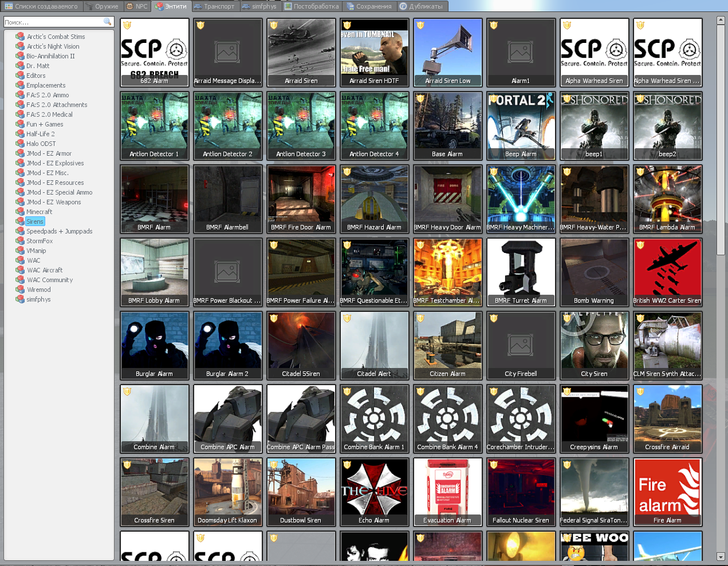Click the magnifier search icon
This screenshot has height=566, width=728.
click(x=107, y=22)
